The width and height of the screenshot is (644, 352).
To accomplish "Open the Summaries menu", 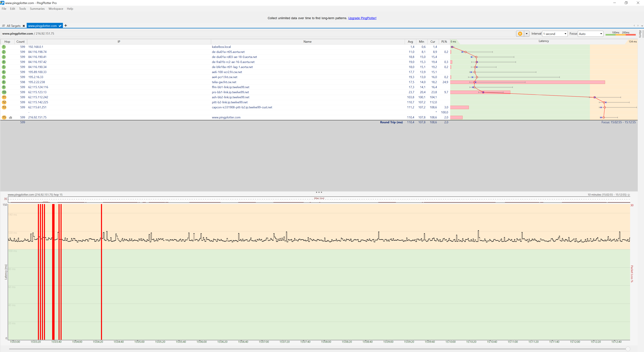I will pos(37,9).
